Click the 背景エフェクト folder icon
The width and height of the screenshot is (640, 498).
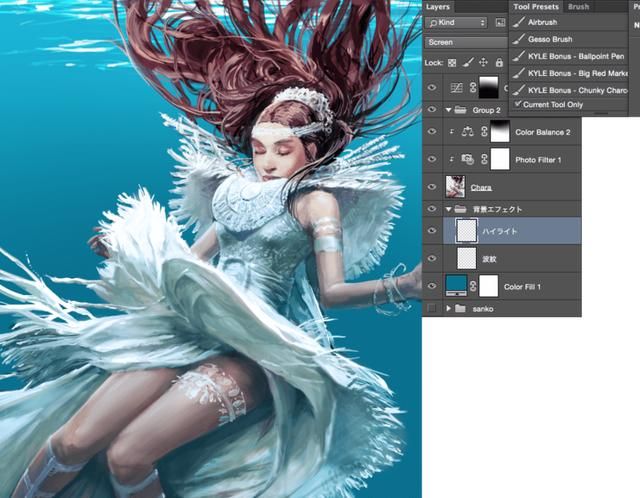click(460, 209)
